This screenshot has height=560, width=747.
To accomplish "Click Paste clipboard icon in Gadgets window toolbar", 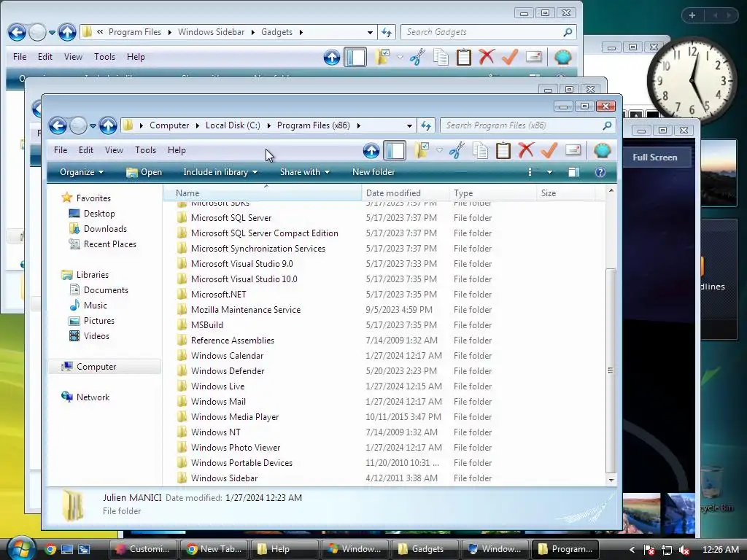I will (x=463, y=57).
